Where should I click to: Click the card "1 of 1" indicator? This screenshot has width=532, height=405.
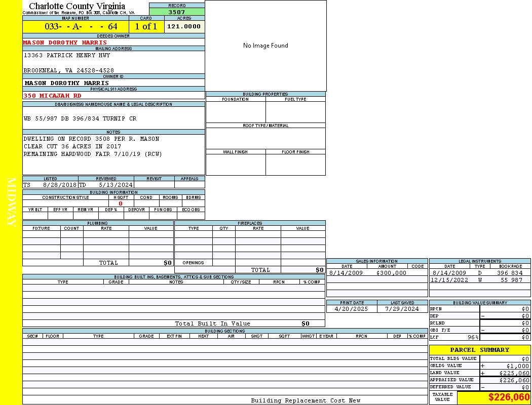pyautogui.click(x=146, y=27)
